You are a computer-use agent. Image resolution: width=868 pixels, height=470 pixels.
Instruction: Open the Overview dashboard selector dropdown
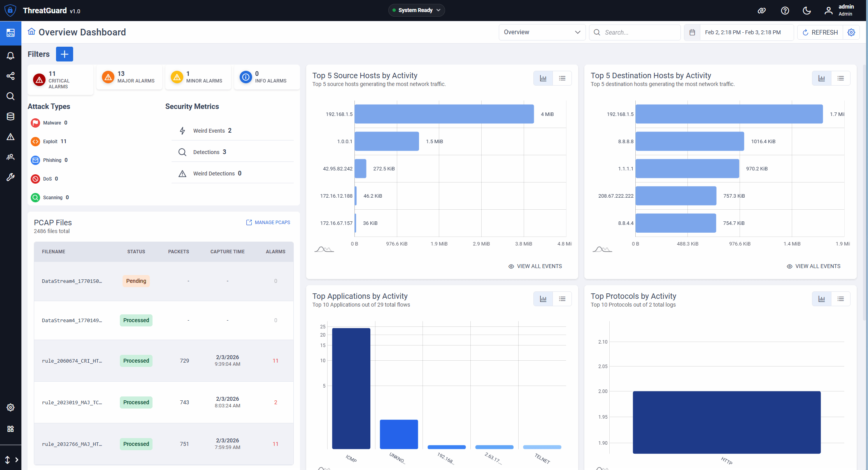point(542,32)
